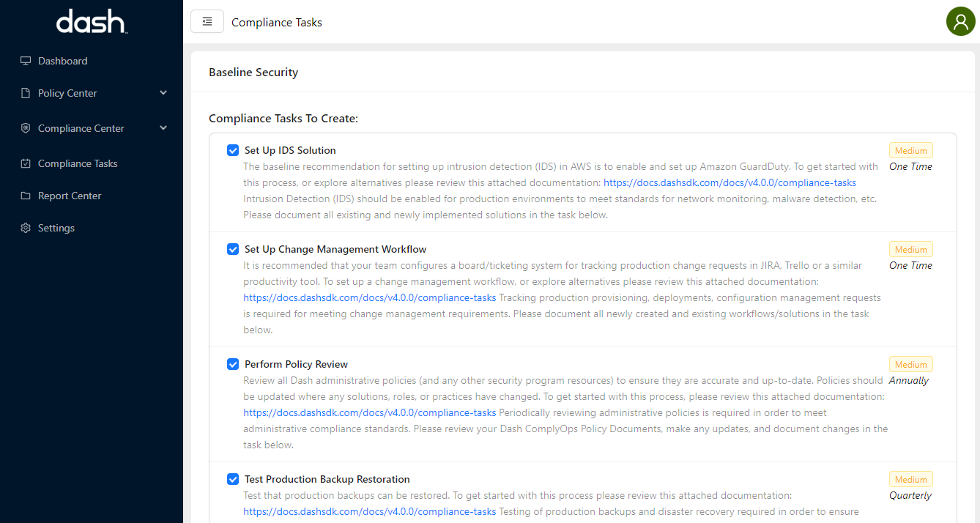
Task: Deselect the Perform Policy Review checkbox
Action: point(233,364)
